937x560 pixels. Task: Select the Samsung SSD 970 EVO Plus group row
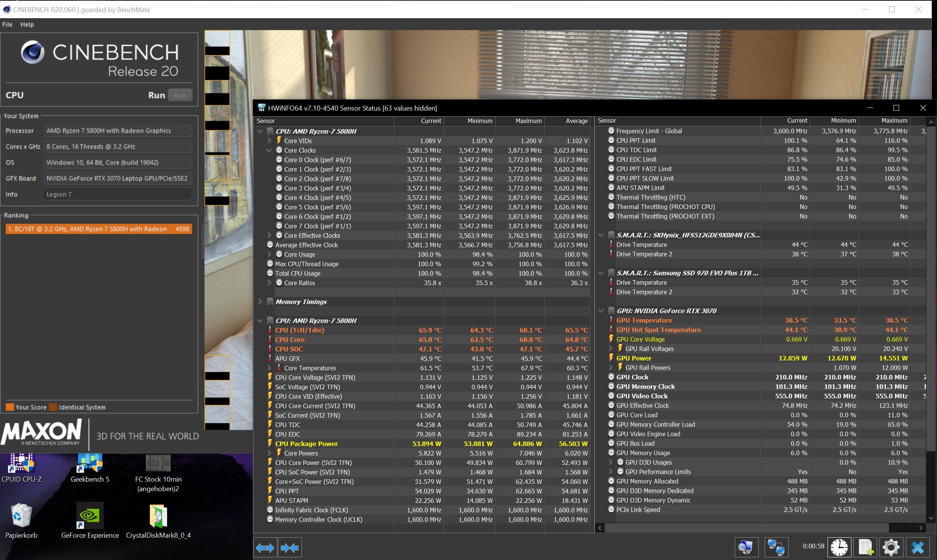coord(761,273)
